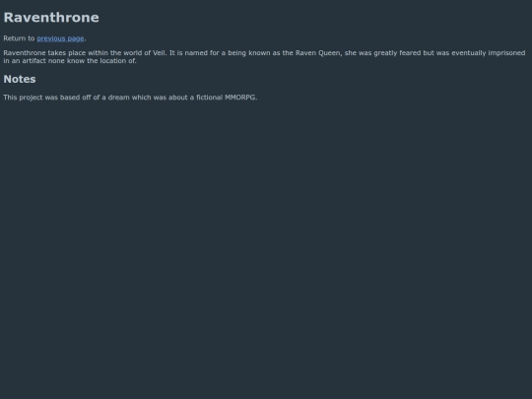The image size is (532, 399).
Task: Click the word "fictional" in the notes sentence
Action: tap(209, 98)
